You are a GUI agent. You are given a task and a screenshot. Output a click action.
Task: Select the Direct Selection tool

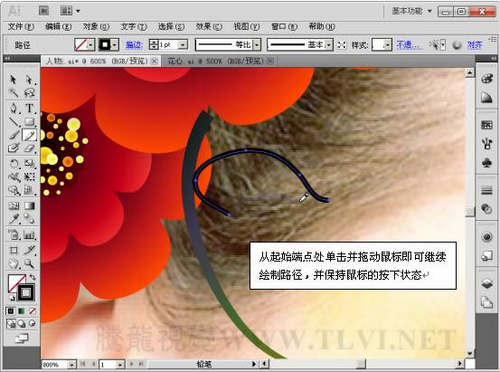click(x=29, y=80)
